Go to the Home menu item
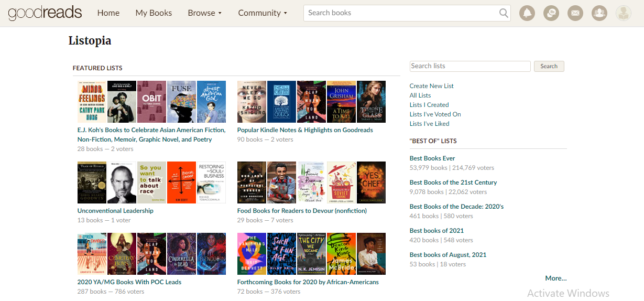 pos(108,13)
